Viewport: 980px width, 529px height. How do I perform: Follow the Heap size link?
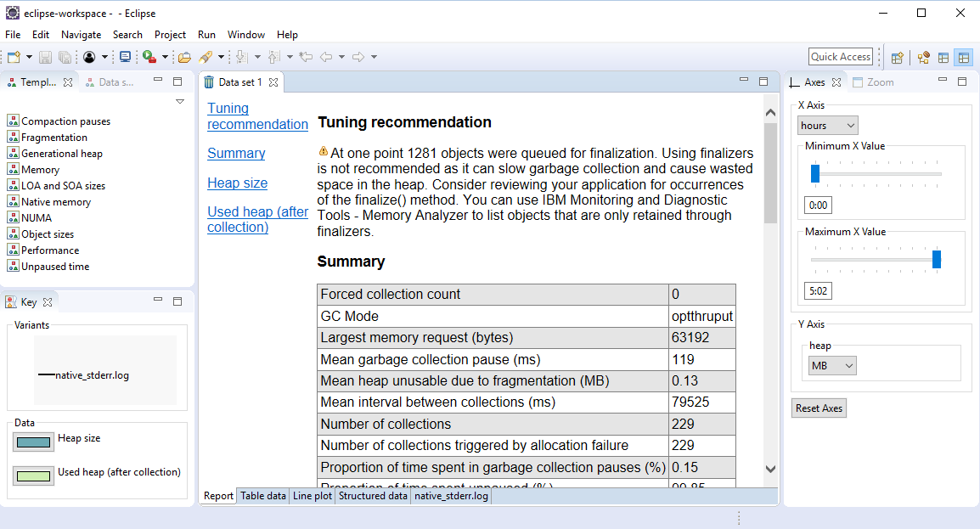pyautogui.click(x=238, y=183)
